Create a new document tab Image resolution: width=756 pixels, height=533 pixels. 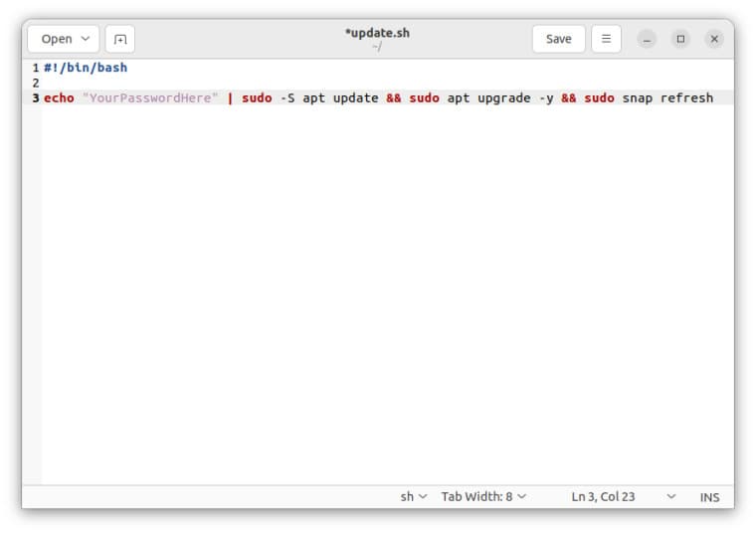click(119, 39)
